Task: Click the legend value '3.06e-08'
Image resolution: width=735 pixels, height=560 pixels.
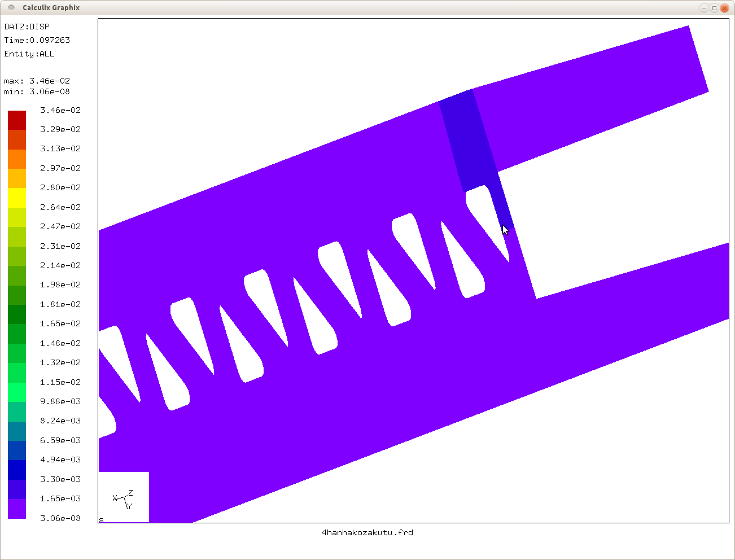Action: (60, 518)
